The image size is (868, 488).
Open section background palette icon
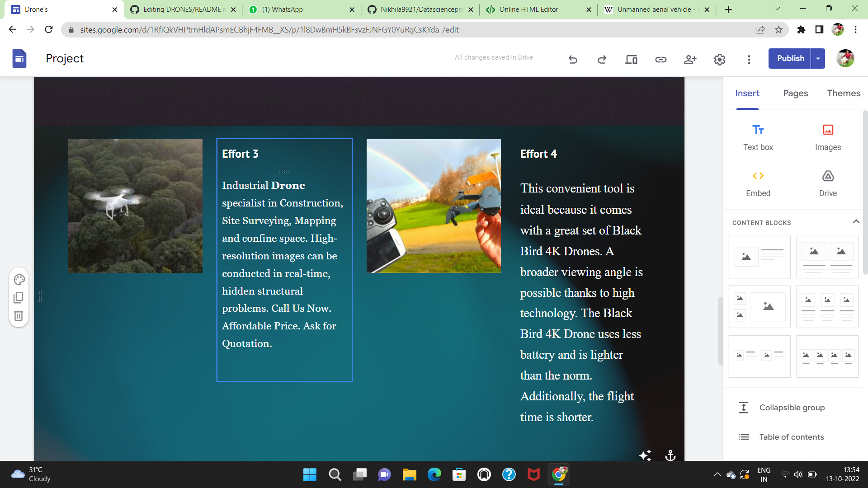19,280
